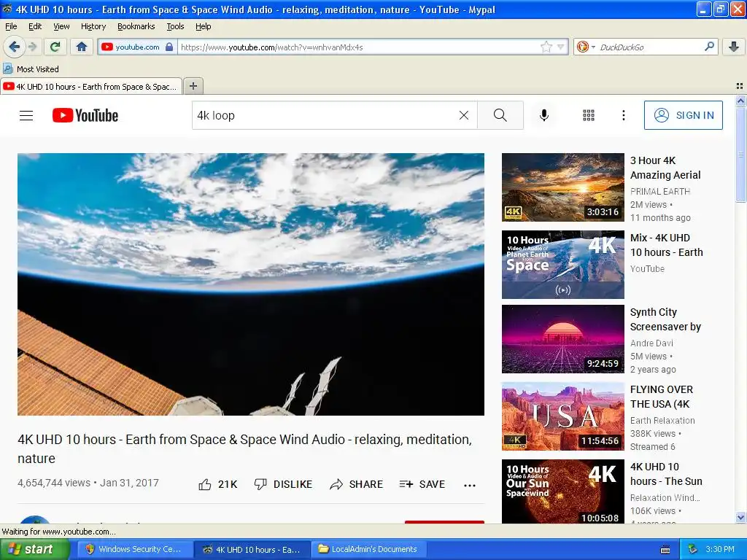Open the DuckDuckGo search engine selector
This screenshot has height=560, width=747.
pos(586,47)
